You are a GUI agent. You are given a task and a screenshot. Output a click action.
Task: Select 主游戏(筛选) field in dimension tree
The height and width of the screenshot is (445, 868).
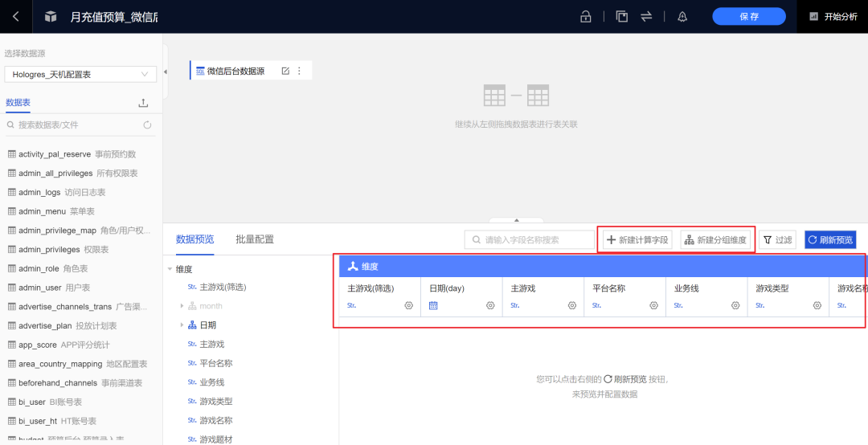223,288
